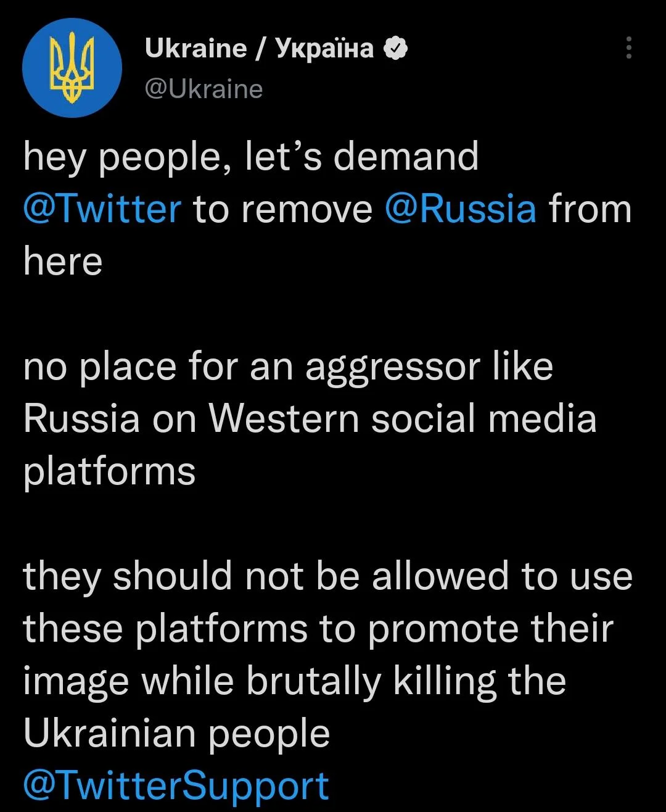Click the line mentioning Western social media platforms
This screenshot has height=812, width=666.
tap(308, 419)
